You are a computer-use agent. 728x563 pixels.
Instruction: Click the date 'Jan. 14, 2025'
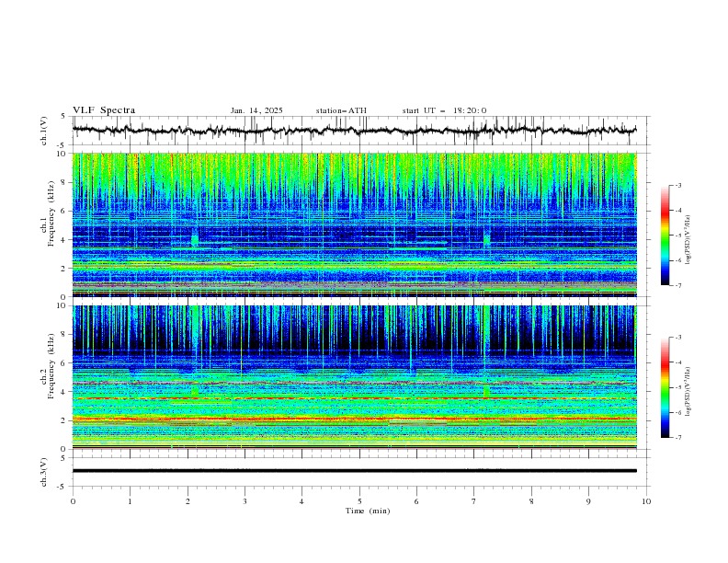[256, 110]
